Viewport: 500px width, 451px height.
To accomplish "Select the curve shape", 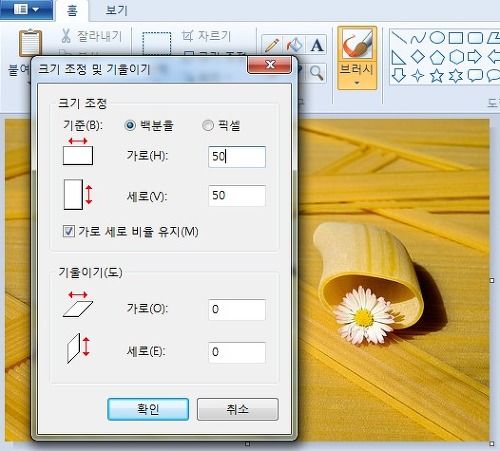I will (418, 37).
